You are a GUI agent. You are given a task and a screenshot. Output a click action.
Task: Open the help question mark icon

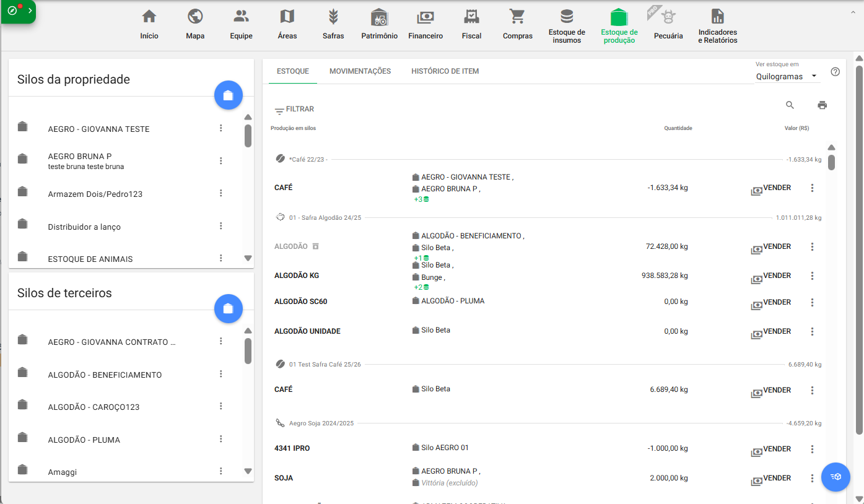[835, 72]
